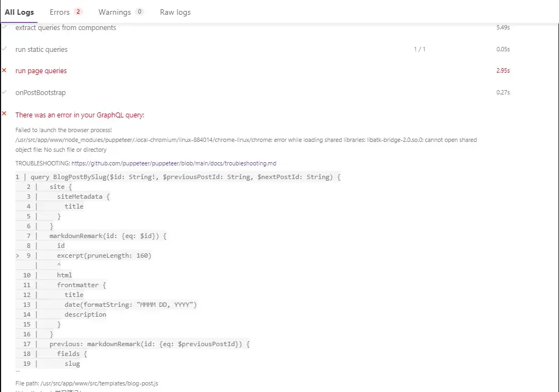Click the 'fields {' code line
This screenshot has height=392, width=559.
point(72,354)
